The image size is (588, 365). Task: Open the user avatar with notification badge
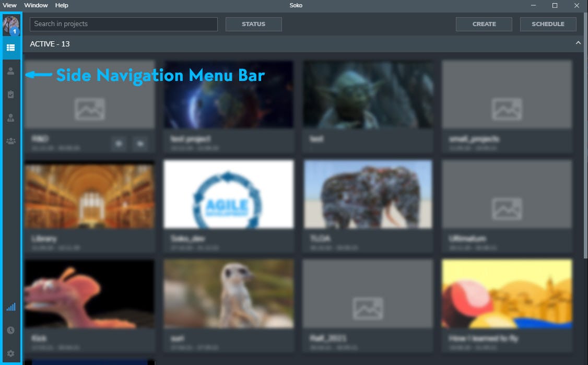11,25
